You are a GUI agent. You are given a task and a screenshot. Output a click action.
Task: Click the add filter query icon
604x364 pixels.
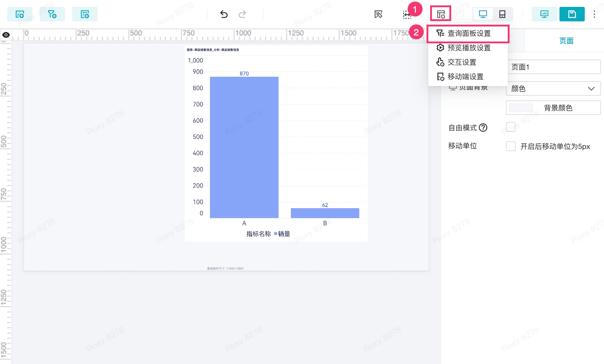[52, 14]
